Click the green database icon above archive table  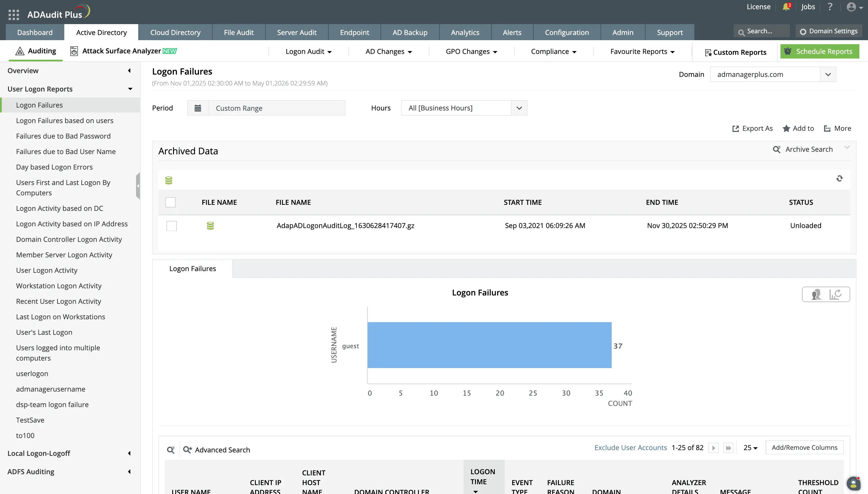point(169,180)
